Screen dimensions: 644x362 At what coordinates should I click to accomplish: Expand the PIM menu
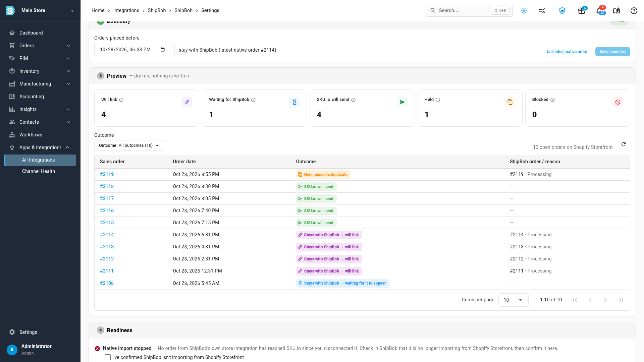40,58
